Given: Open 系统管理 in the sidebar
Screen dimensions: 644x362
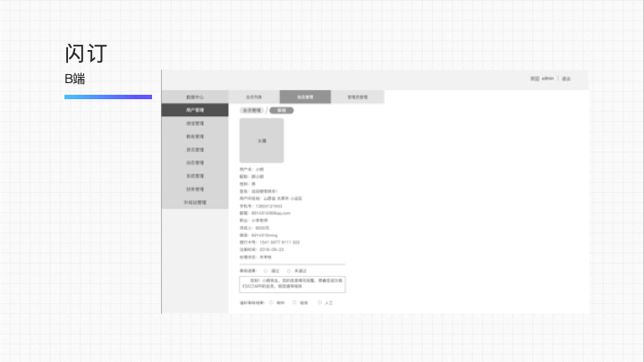Looking at the screenshot, I should coord(195,176).
